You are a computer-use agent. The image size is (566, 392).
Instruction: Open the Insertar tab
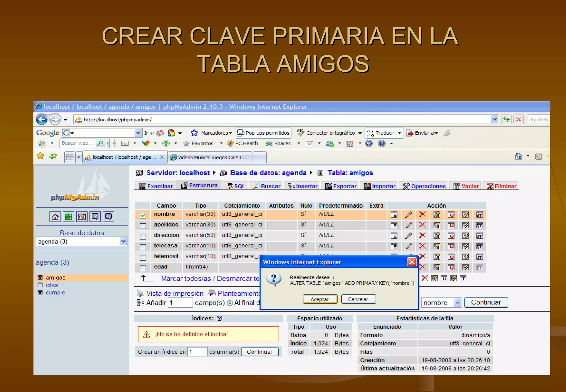click(303, 186)
